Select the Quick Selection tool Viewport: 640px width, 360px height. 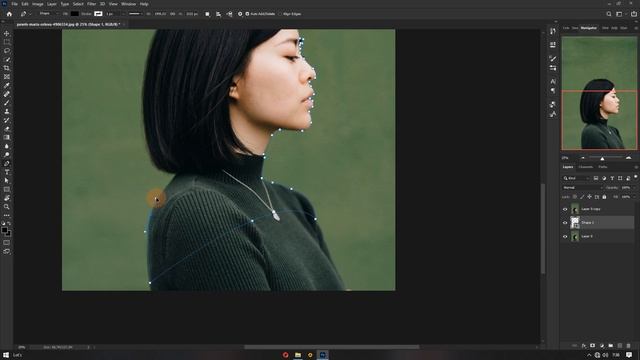point(7,59)
